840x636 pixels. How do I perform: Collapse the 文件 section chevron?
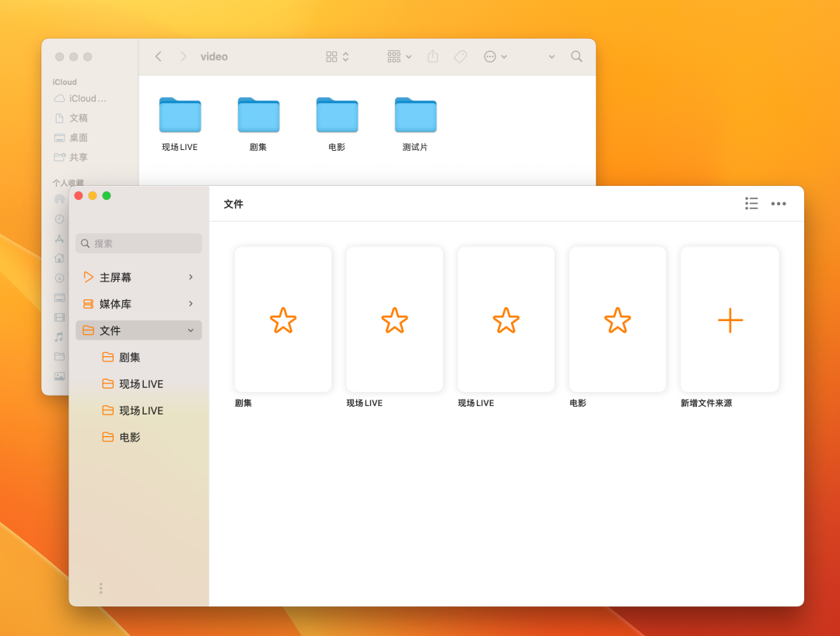tap(191, 330)
